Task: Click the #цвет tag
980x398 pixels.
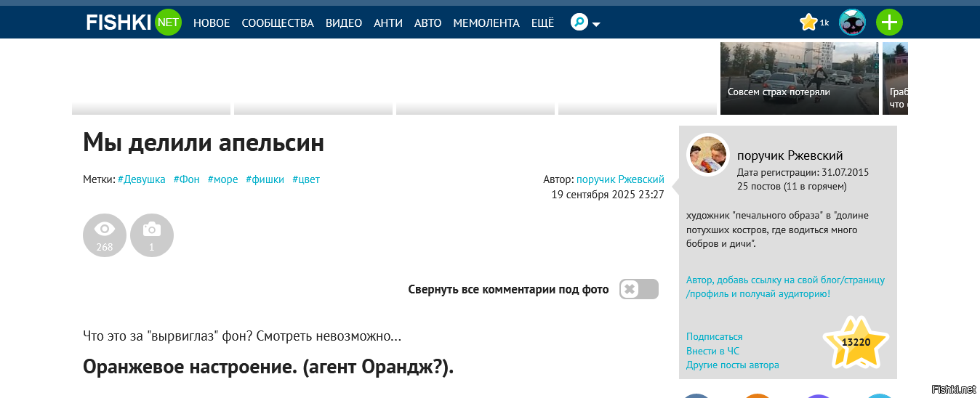Action: tap(306, 179)
